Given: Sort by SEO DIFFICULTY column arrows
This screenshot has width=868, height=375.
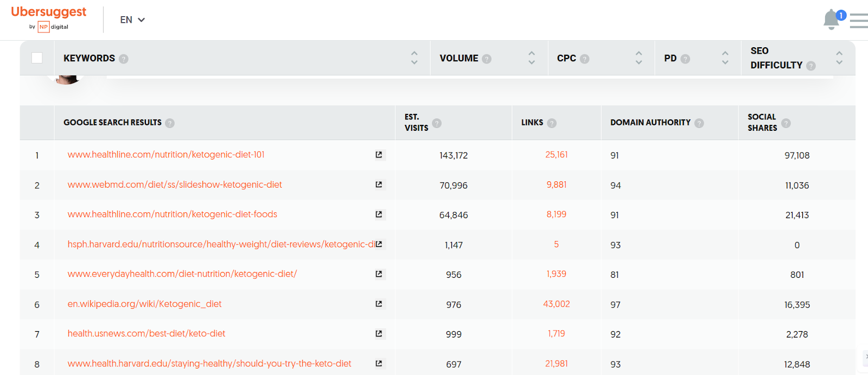Looking at the screenshot, I should point(839,58).
